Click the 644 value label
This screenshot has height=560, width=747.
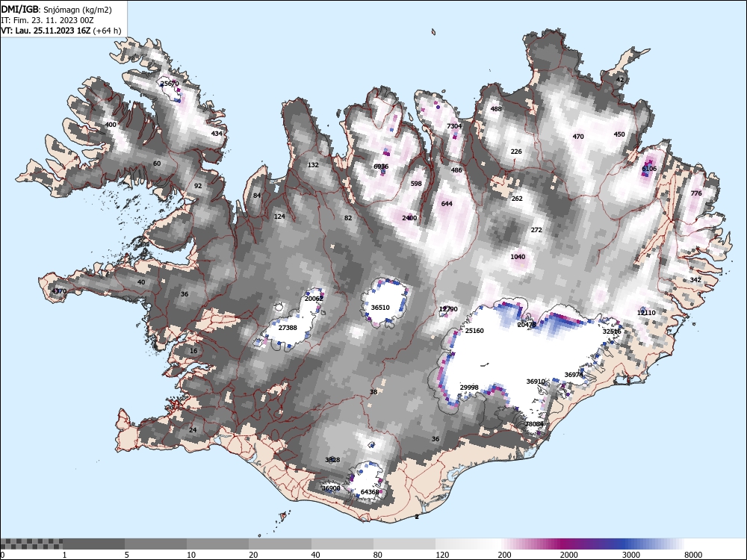pos(447,203)
